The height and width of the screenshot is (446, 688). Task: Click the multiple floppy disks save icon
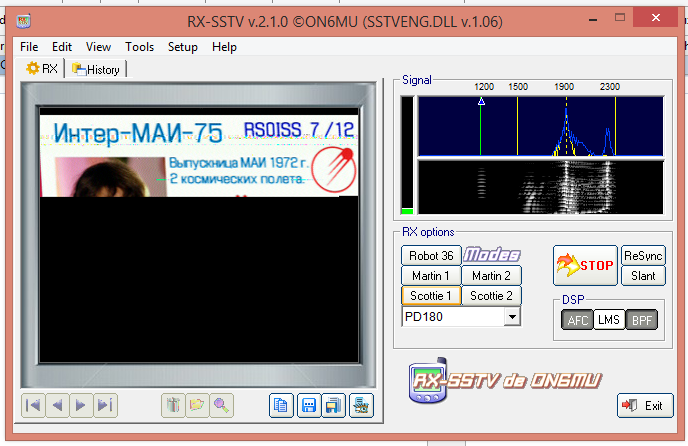(x=333, y=405)
